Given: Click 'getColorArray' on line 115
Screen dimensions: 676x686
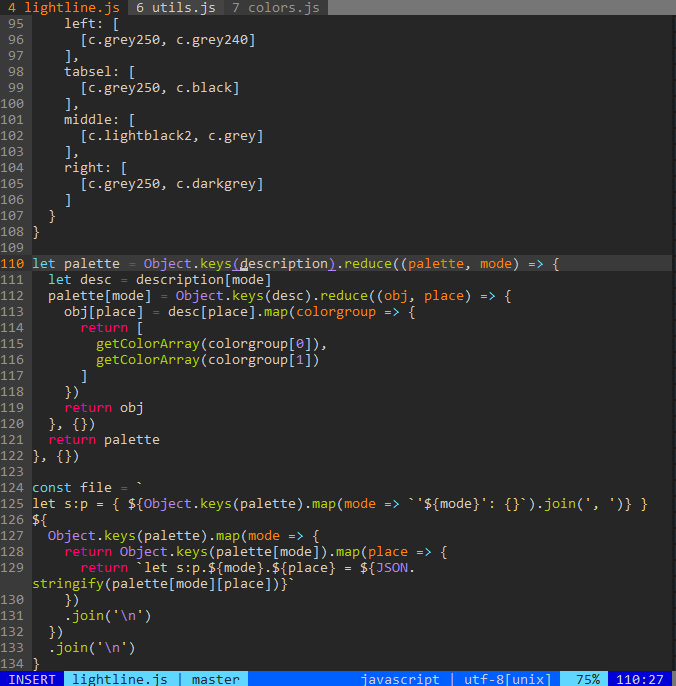Looking at the screenshot, I should (x=148, y=343).
